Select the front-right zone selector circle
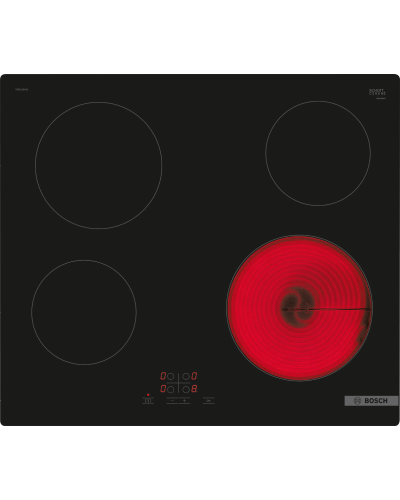The image size is (400, 500). pos(186,389)
